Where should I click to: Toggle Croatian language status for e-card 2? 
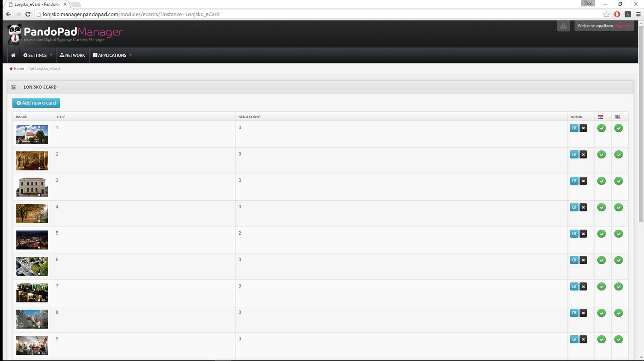coord(601,154)
